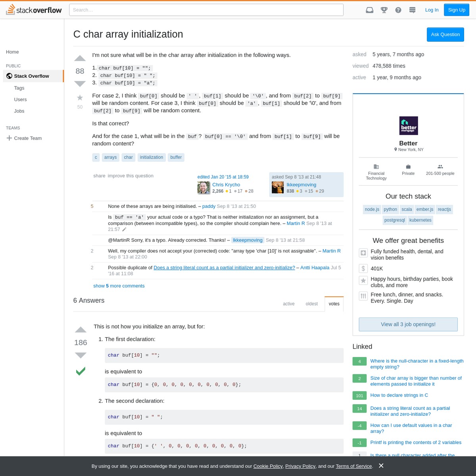Viewport: 476px width, 476px height.
Task: Open linked 'Printf is printing the contents' question
Action: pos(416,442)
